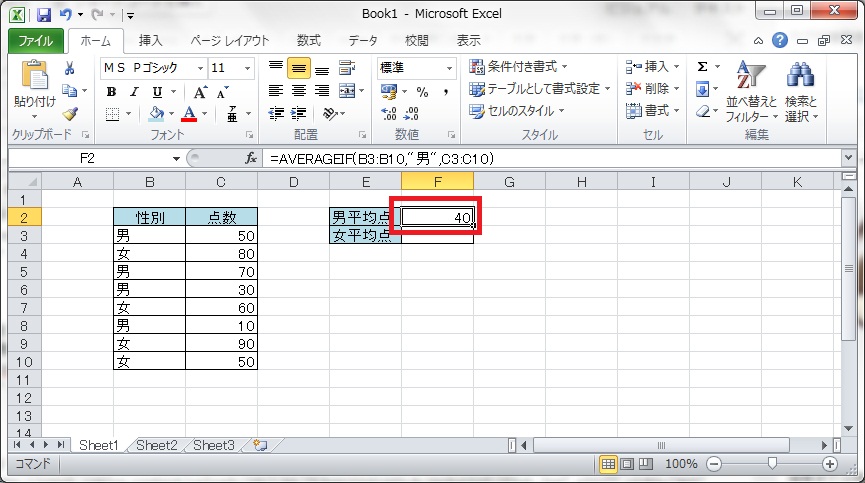
Task: Click the Insert (挿入) cells button
Action: [x=652, y=67]
